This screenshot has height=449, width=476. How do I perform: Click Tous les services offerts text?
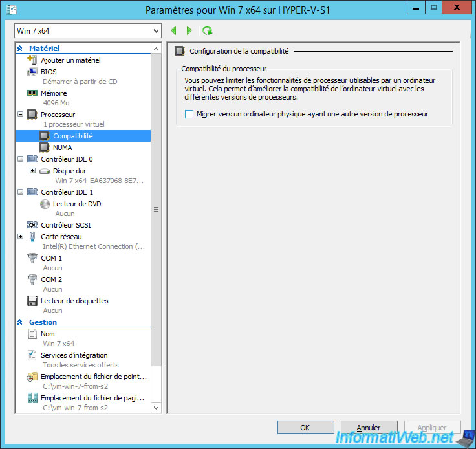pyautogui.click(x=81, y=365)
